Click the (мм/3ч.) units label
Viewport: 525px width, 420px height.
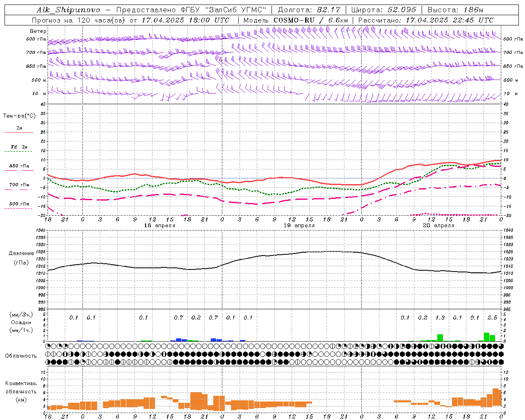pyautogui.click(x=21, y=315)
